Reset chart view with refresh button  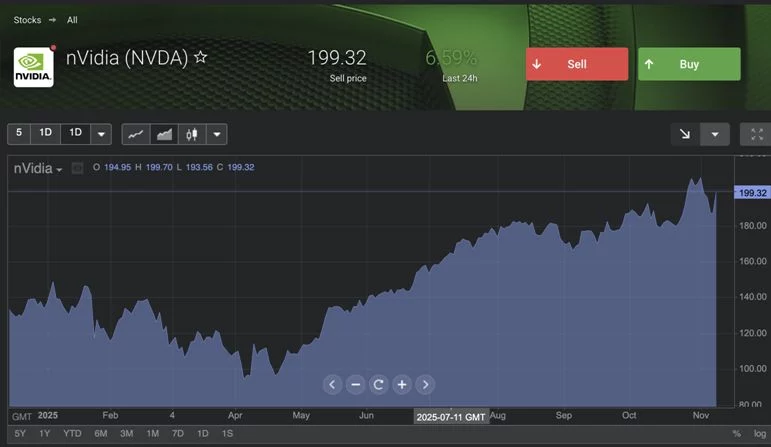(379, 385)
